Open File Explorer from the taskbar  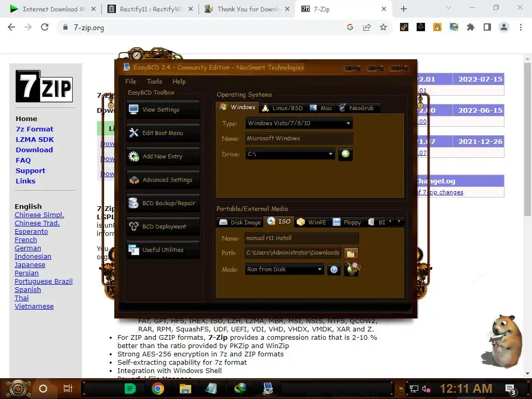(x=185, y=389)
